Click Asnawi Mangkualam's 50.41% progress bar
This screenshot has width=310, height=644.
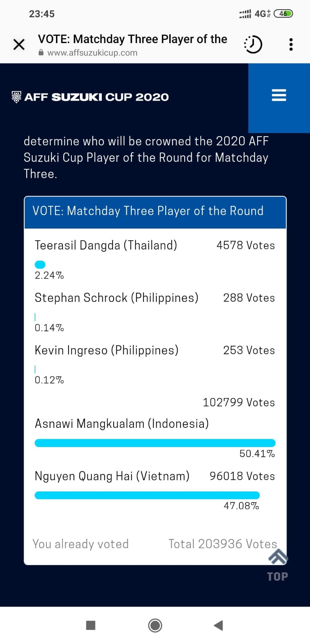click(x=155, y=443)
